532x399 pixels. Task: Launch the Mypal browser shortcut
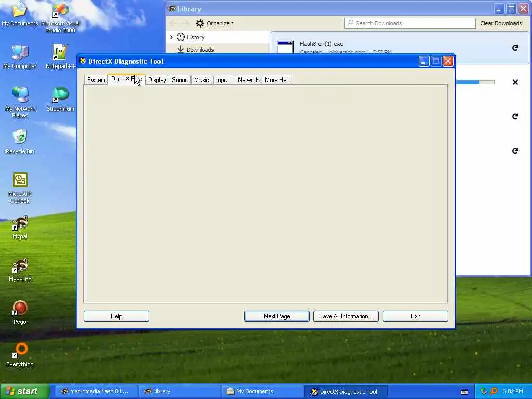[x=20, y=227]
